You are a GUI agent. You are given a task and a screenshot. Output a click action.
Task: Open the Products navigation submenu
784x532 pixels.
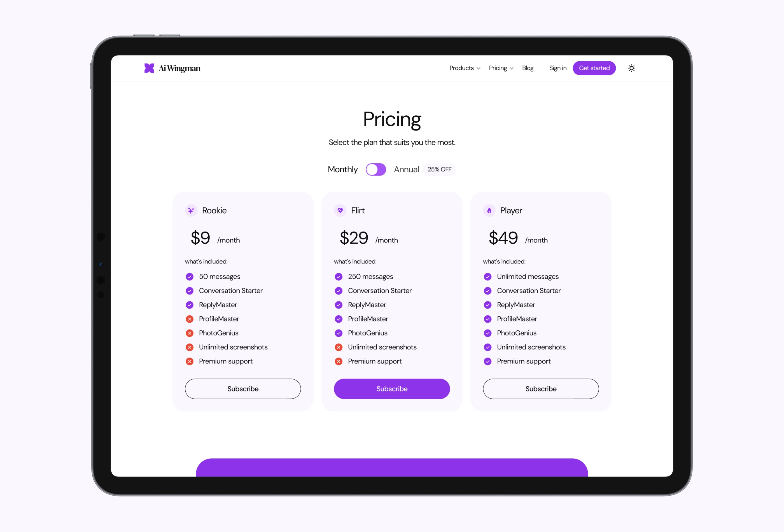(465, 68)
